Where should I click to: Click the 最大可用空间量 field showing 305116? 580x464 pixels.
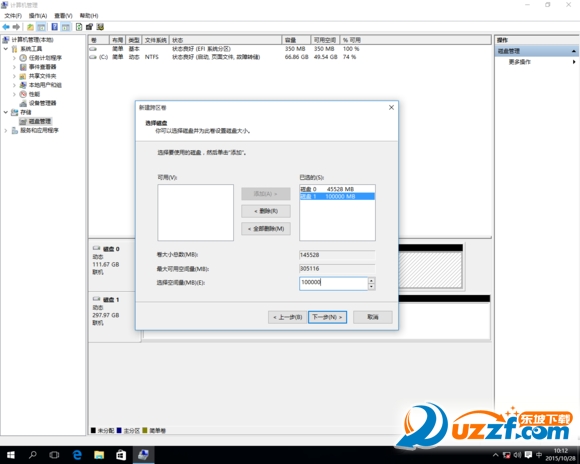pos(337,269)
